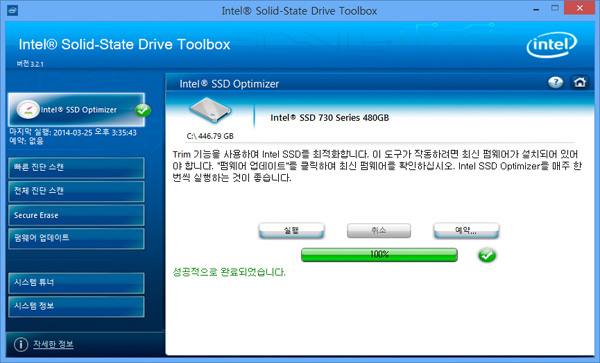The image size is (600, 363).
Task: Open the 자세한 정보 more info link
Action: point(53,344)
